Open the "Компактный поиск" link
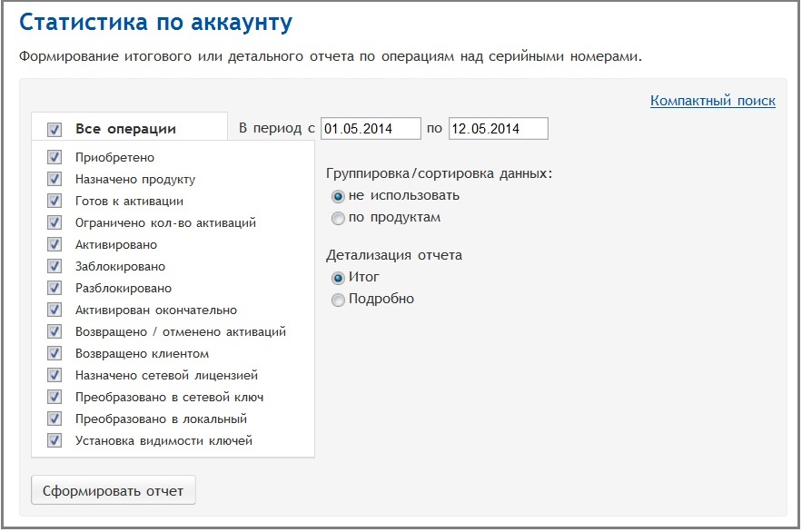802x532 pixels. click(x=712, y=101)
